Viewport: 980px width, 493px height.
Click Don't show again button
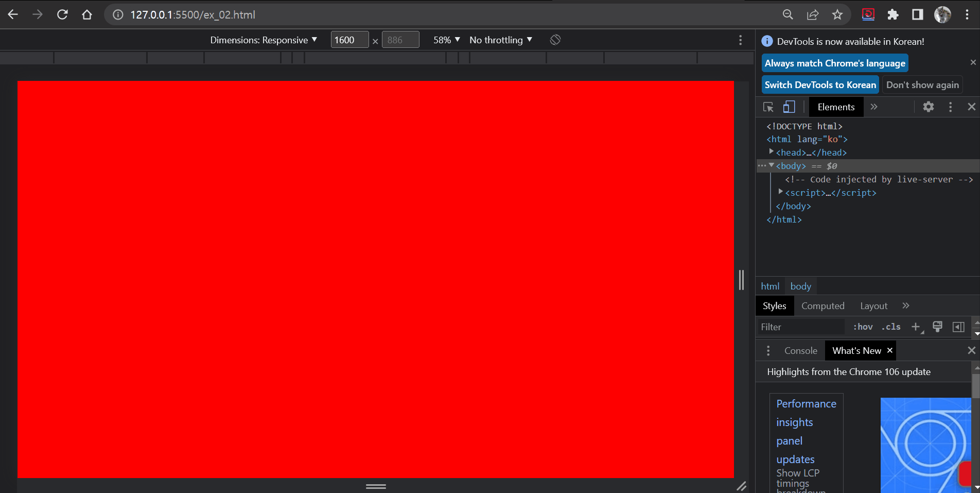[x=922, y=85]
